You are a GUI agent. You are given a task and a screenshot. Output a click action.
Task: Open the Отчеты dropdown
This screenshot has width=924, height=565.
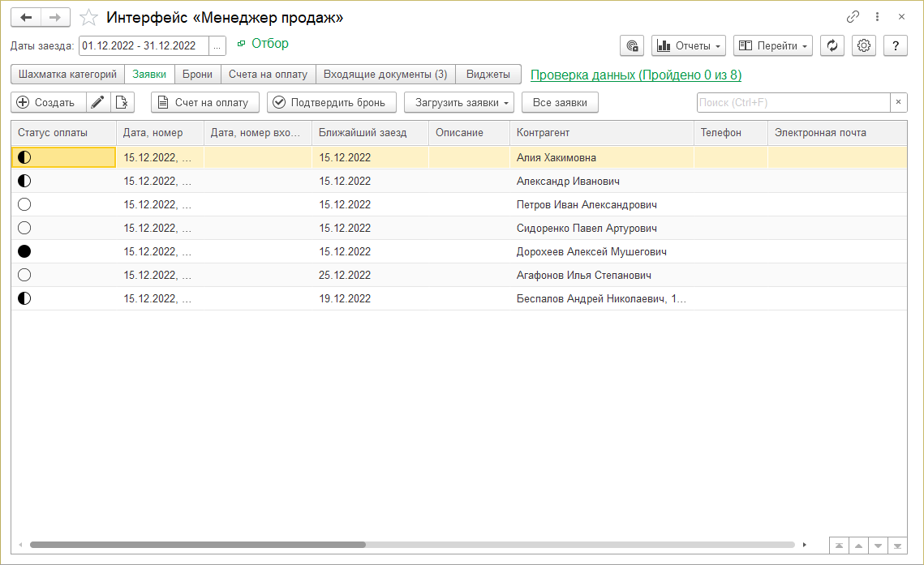point(688,46)
